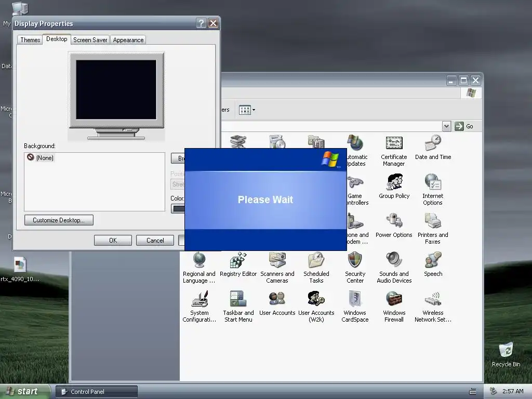The image size is (532, 399).
Task: Open the Speech applet
Action: click(433, 264)
